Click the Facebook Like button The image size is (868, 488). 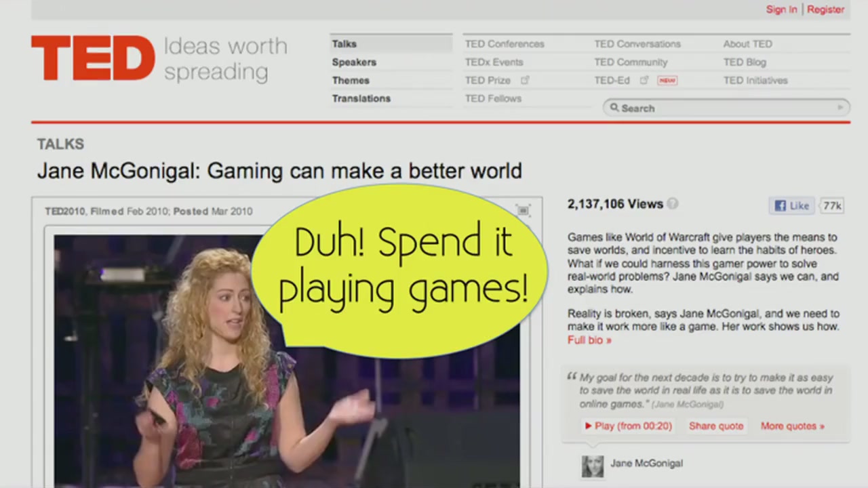click(792, 205)
